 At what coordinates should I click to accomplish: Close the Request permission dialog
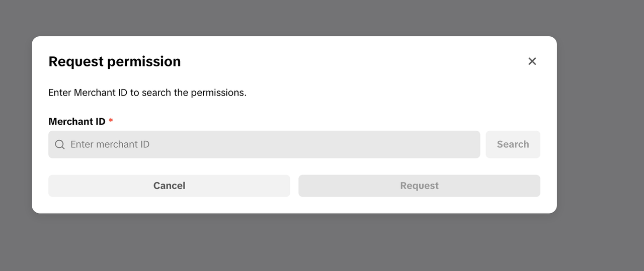pos(532,61)
